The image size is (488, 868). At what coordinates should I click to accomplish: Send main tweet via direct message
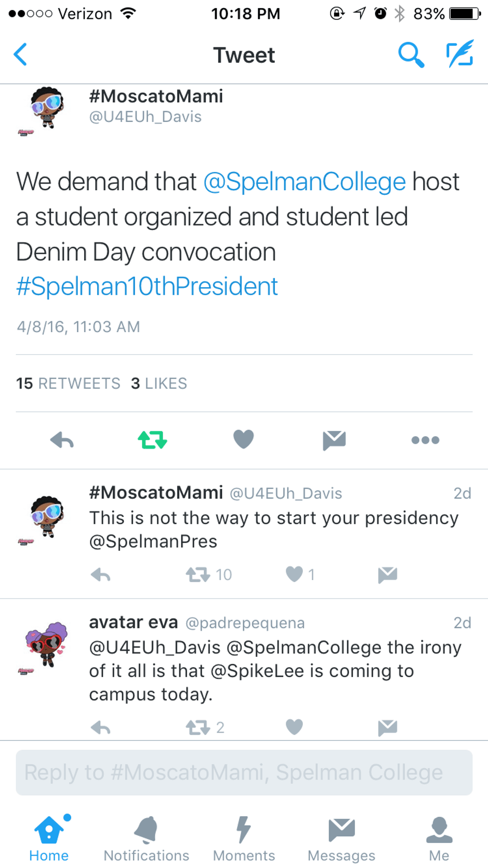point(334,440)
